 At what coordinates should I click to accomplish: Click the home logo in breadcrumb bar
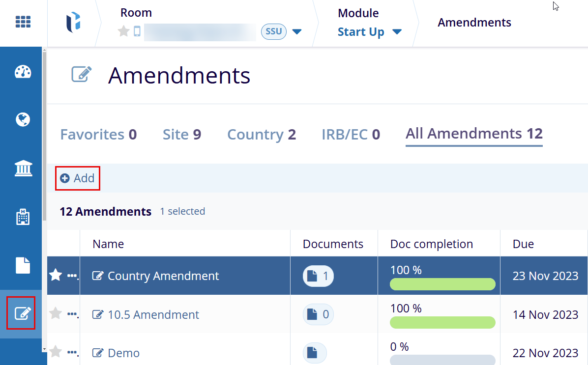pyautogui.click(x=74, y=22)
